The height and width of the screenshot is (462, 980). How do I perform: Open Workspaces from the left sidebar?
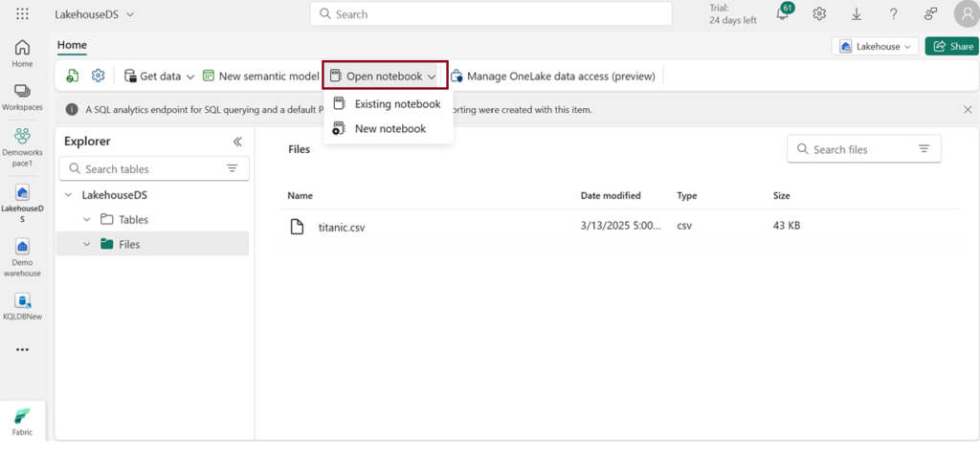[22, 97]
